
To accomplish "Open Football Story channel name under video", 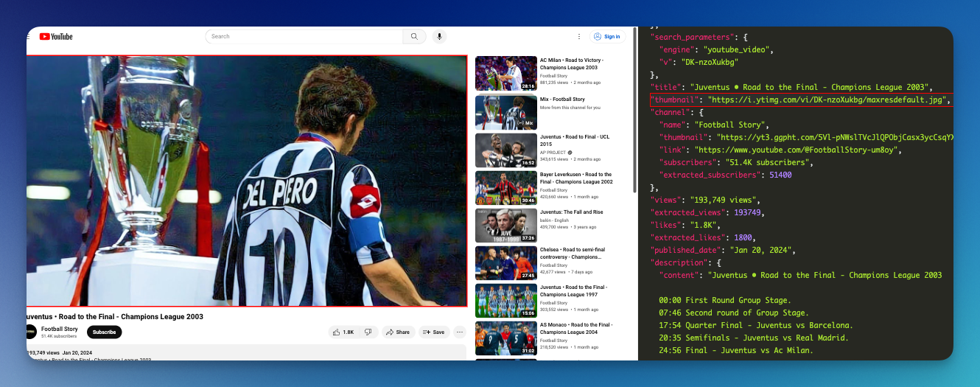I will 60,329.
